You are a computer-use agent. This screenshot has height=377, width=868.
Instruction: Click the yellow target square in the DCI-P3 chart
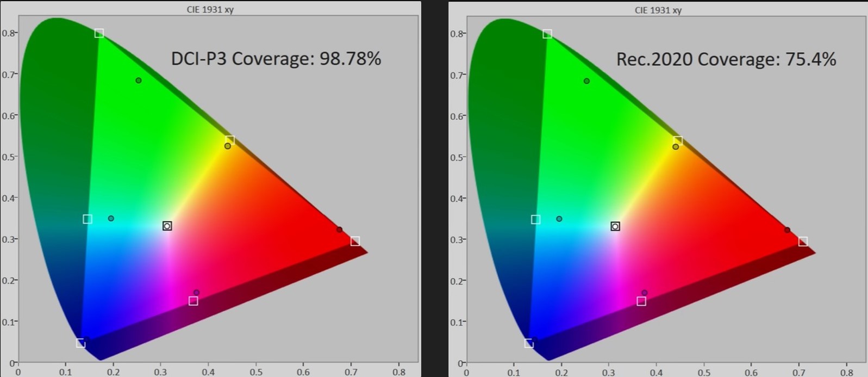[x=230, y=140]
